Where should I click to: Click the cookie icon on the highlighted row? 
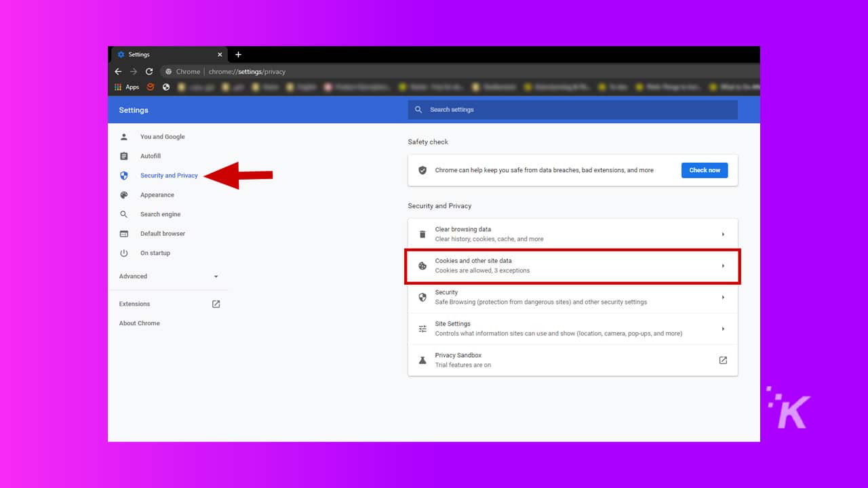(422, 265)
